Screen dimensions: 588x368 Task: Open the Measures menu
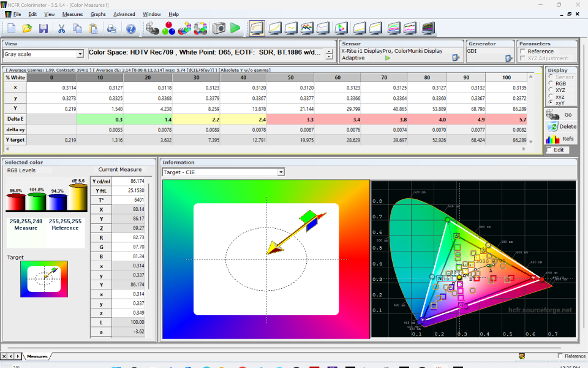[x=72, y=14]
